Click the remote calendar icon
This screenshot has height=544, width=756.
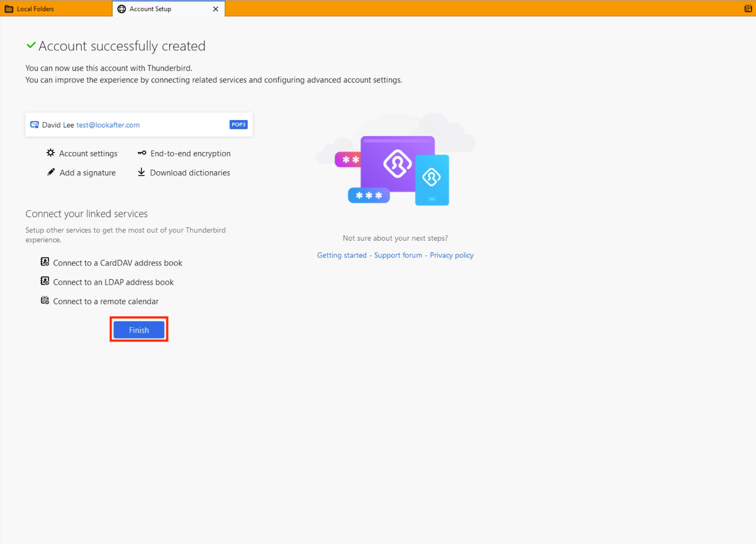point(45,301)
